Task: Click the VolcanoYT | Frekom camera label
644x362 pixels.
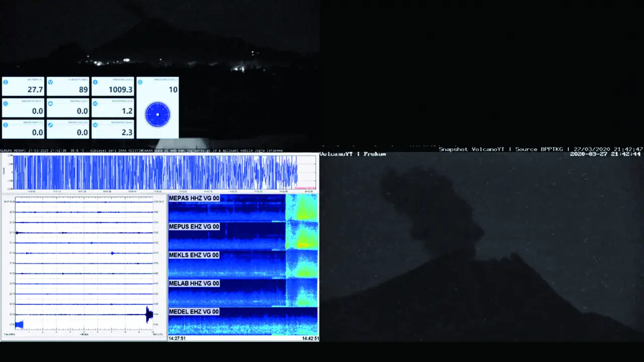Action: [x=353, y=154]
